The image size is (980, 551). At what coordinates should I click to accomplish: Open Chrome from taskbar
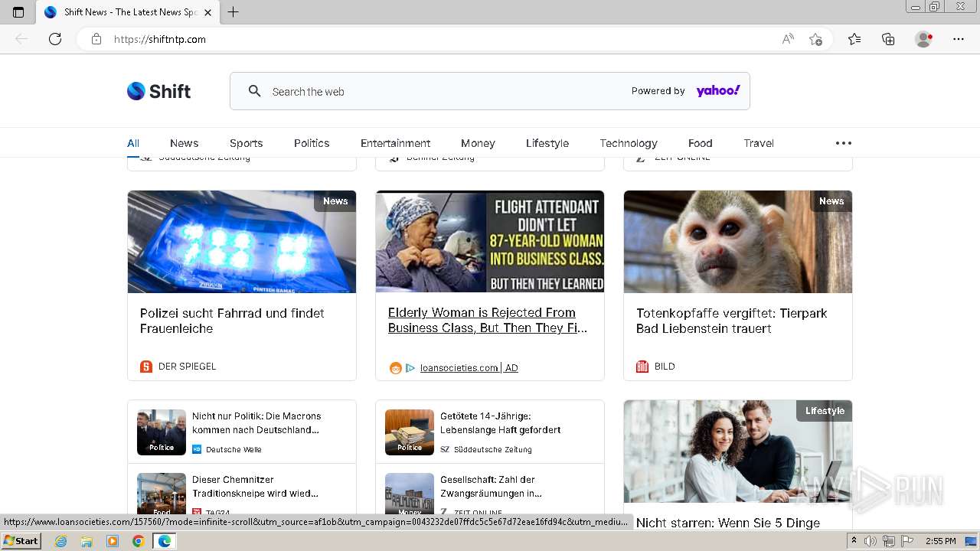[138, 541]
